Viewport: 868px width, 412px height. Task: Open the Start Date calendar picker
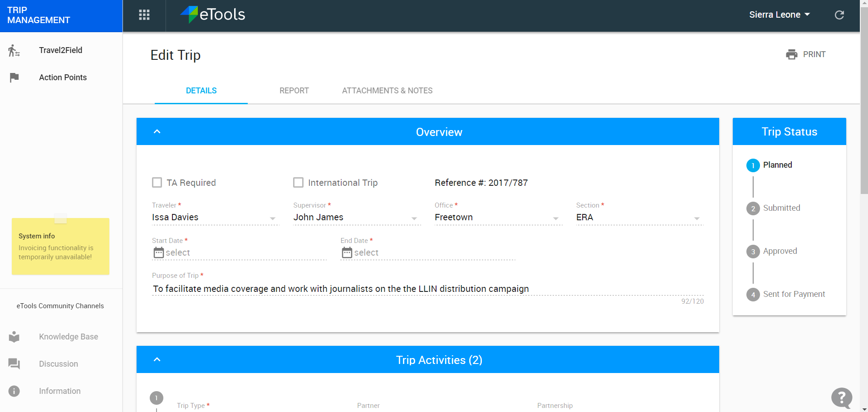pyautogui.click(x=158, y=252)
